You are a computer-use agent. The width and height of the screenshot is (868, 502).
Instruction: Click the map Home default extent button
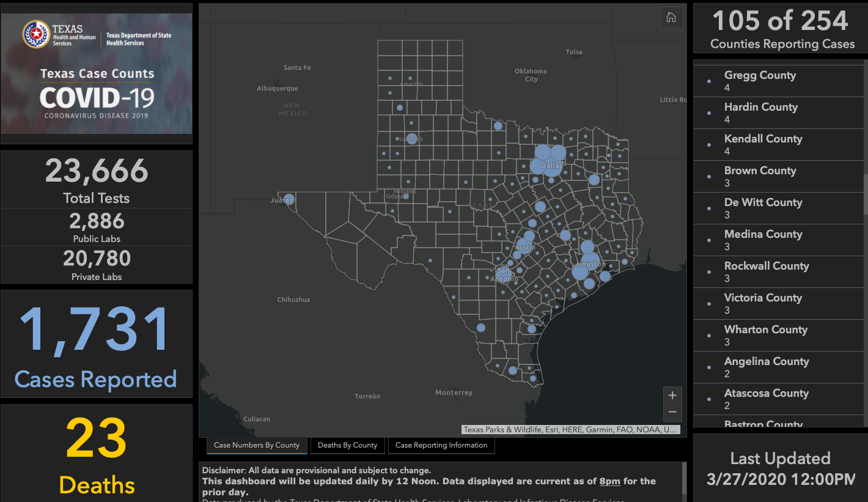pyautogui.click(x=671, y=18)
